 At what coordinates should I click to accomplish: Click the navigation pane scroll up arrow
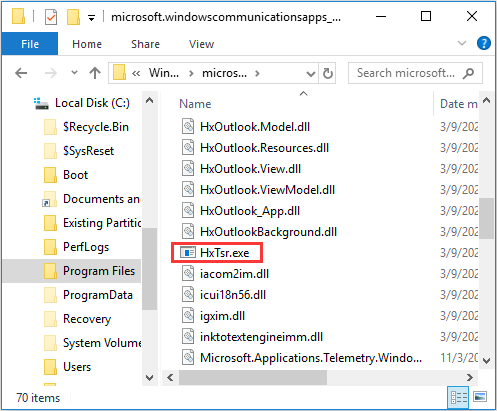click(150, 100)
